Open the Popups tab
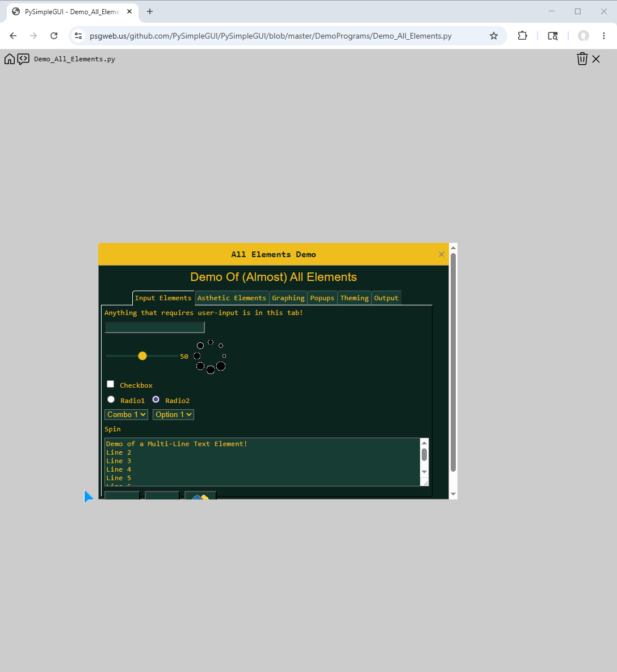The width and height of the screenshot is (617, 672). coord(322,298)
